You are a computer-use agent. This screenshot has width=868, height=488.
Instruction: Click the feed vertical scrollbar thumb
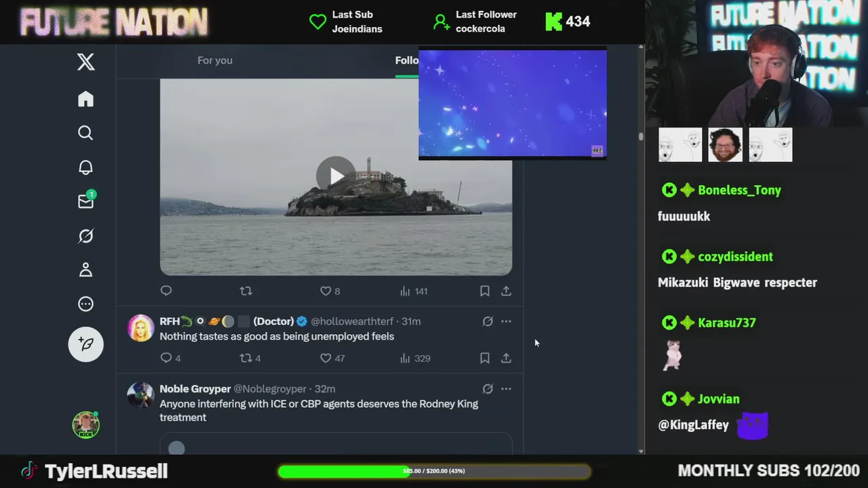[641, 136]
